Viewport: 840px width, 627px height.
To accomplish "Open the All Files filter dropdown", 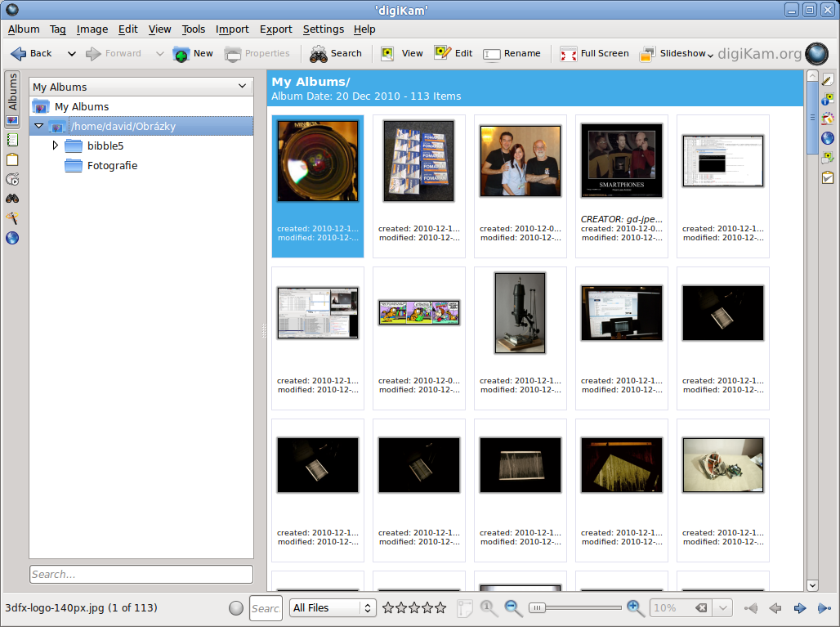I will click(x=333, y=607).
